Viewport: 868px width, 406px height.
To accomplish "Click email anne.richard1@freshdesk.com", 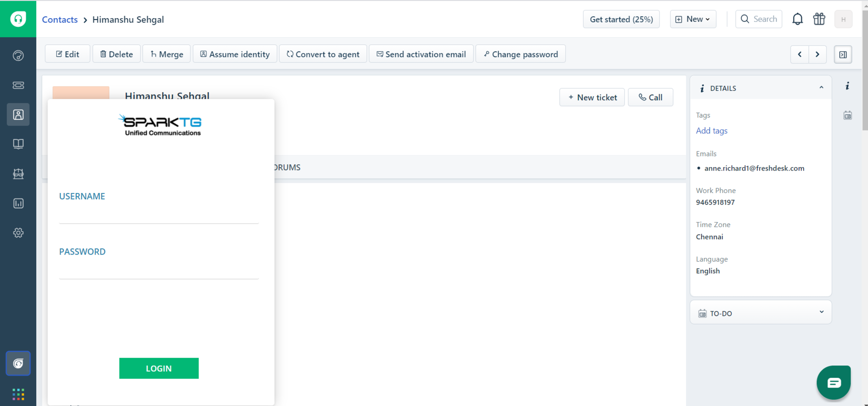I will tap(754, 168).
